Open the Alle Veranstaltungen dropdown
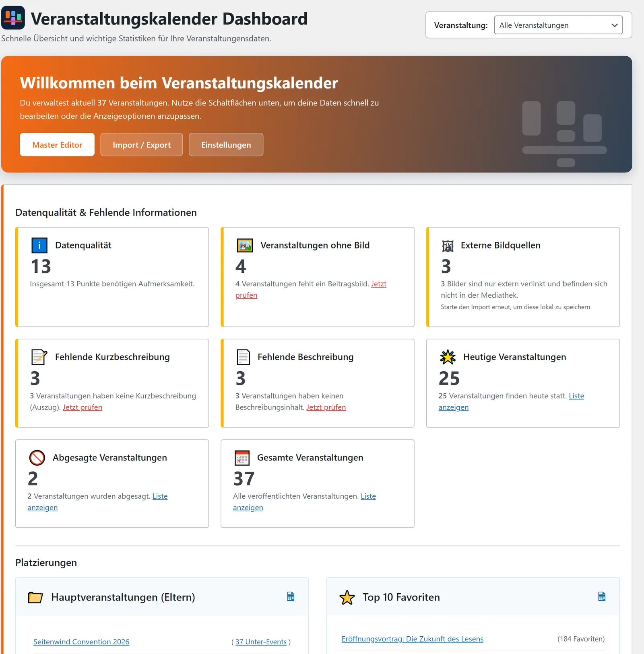Viewport: 644px width, 654px height. click(558, 25)
